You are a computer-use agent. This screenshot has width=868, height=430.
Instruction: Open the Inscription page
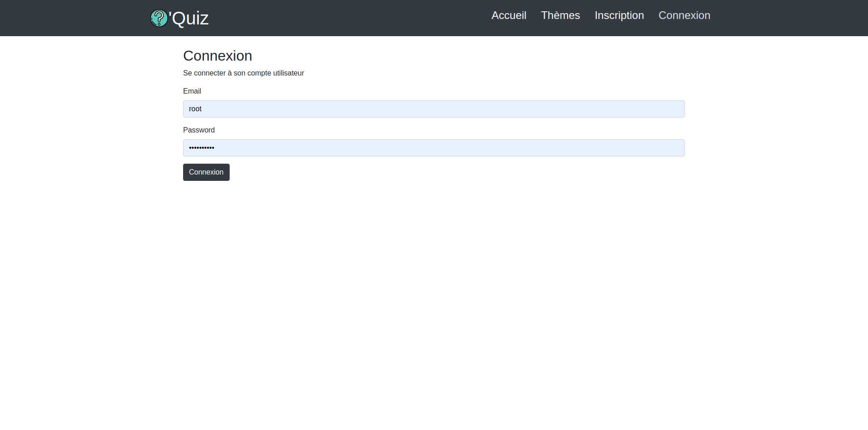click(x=619, y=15)
